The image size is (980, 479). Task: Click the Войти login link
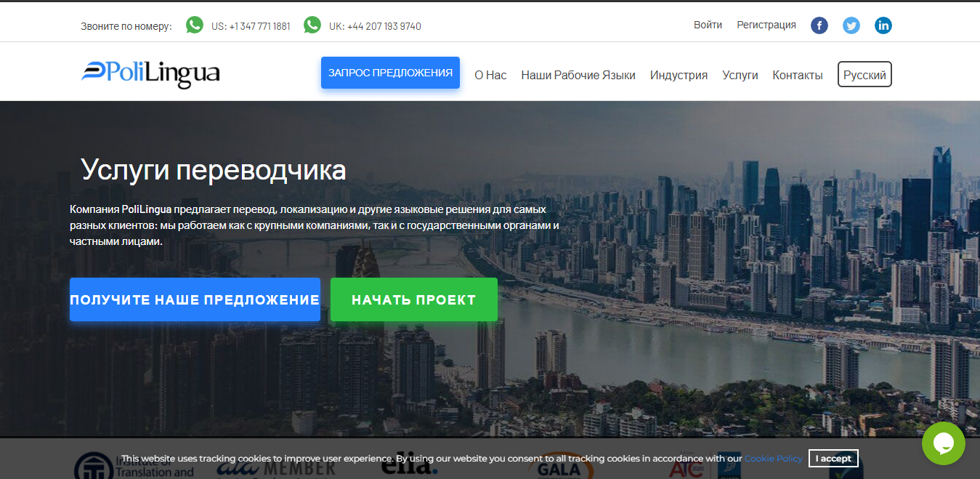point(708,25)
